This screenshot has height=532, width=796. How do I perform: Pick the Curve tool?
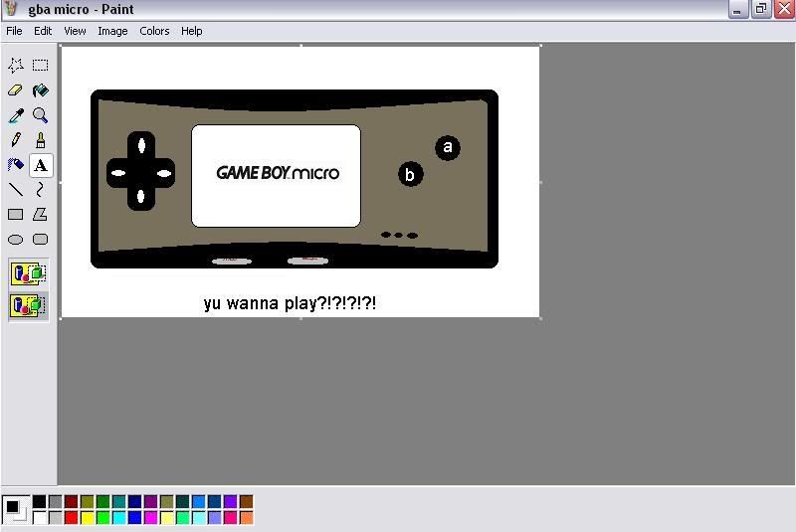point(41,189)
